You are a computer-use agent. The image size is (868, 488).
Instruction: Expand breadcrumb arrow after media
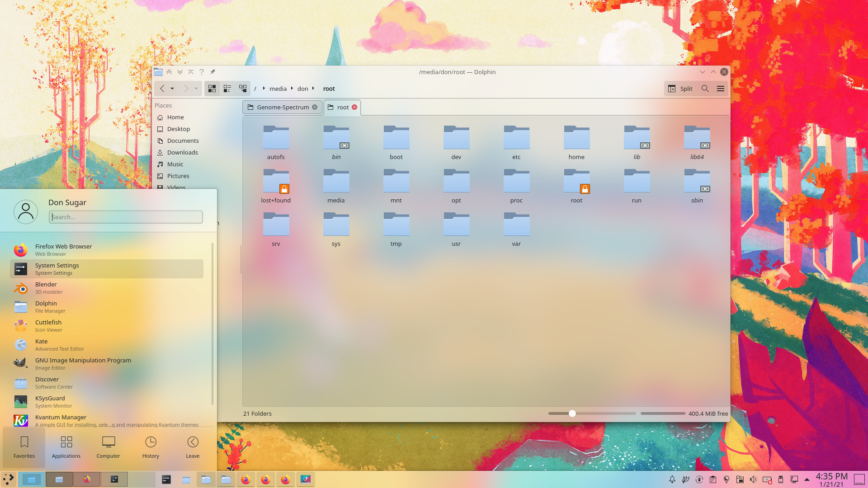point(292,89)
